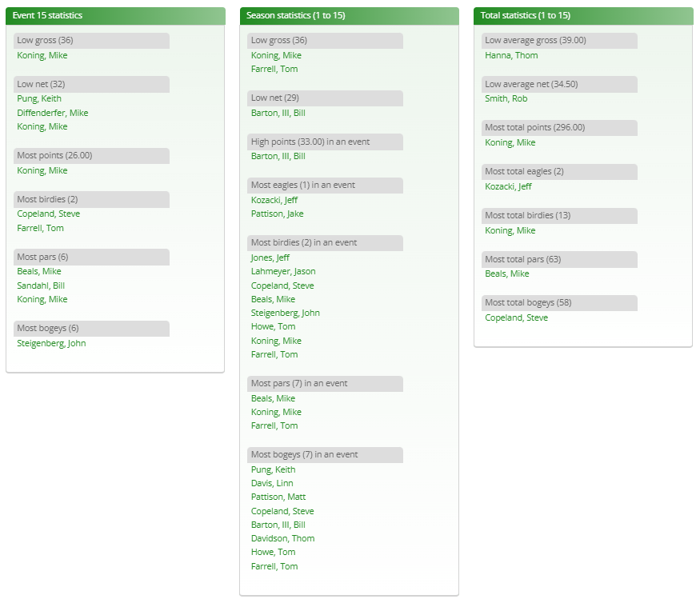This screenshot has height=599, width=700.
Task: Click the High points (33.00) in an event heading
Action: click(x=325, y=142)
